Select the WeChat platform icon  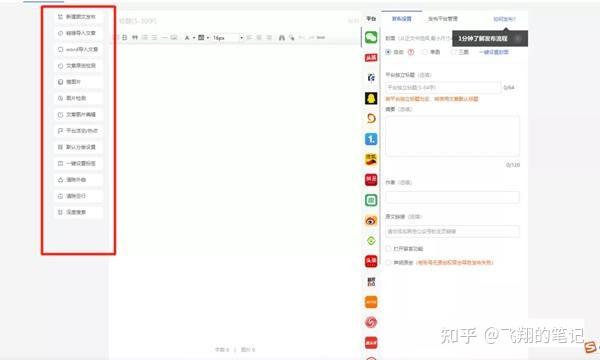[x=371, y=37]
